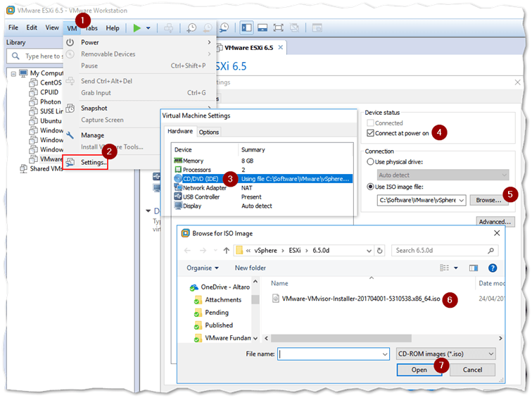Select the Use physical drive radio button
Image resolution: width=532 pixels, height=398 pixels.
(370, 162)
